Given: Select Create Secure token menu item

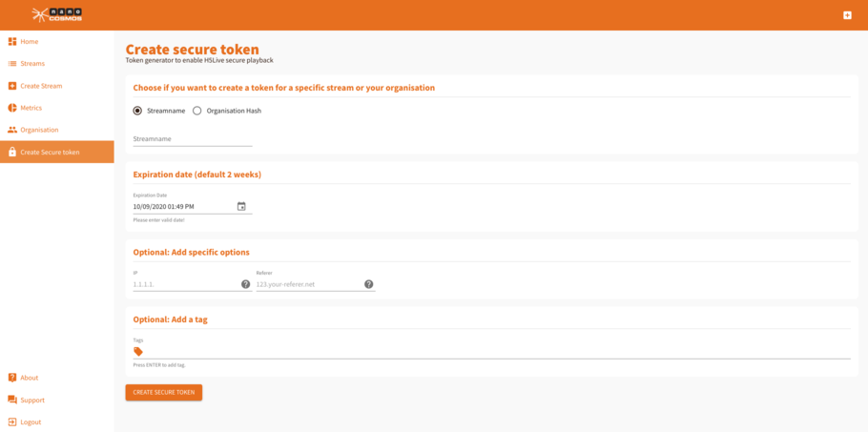Looking at the screenshot, I should [x=57, y=153].
